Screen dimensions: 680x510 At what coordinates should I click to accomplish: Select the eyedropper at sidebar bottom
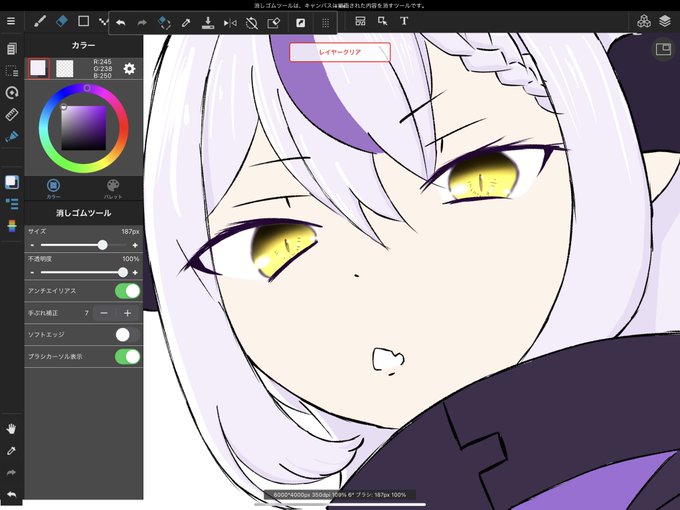(11, 451)
